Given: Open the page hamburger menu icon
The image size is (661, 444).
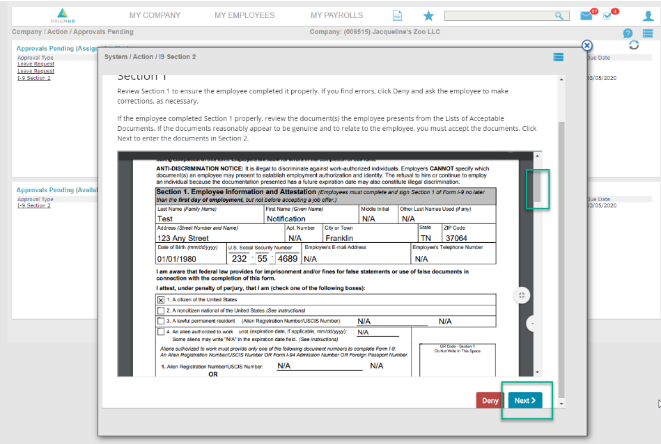Looking at the screenshot, I should (x=648, y=33).
